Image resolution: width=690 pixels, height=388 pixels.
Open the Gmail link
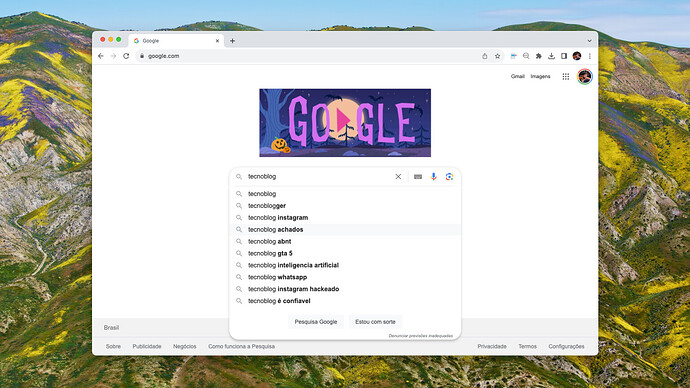pos(518,77)
